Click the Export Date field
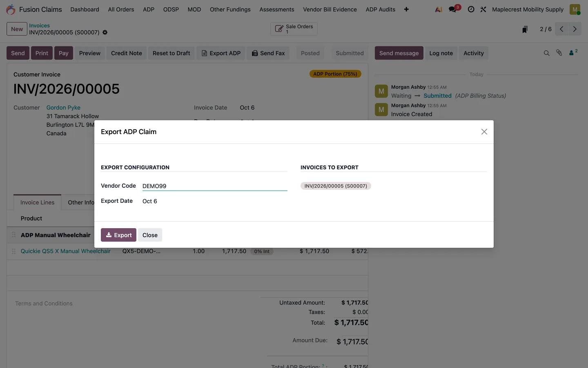The height and width of the screenshot is (368, 588). (x=215, y=201)
